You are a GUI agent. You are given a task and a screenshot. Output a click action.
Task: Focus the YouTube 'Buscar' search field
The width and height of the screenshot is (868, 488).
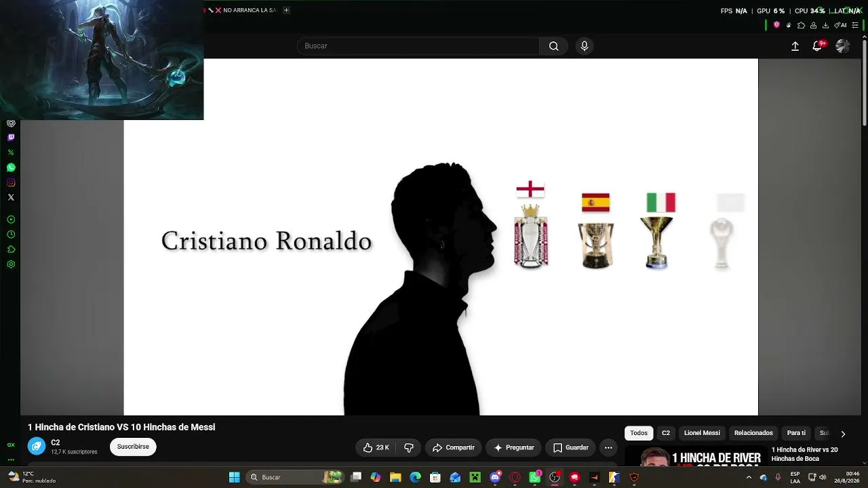click(x=418, y=46)
